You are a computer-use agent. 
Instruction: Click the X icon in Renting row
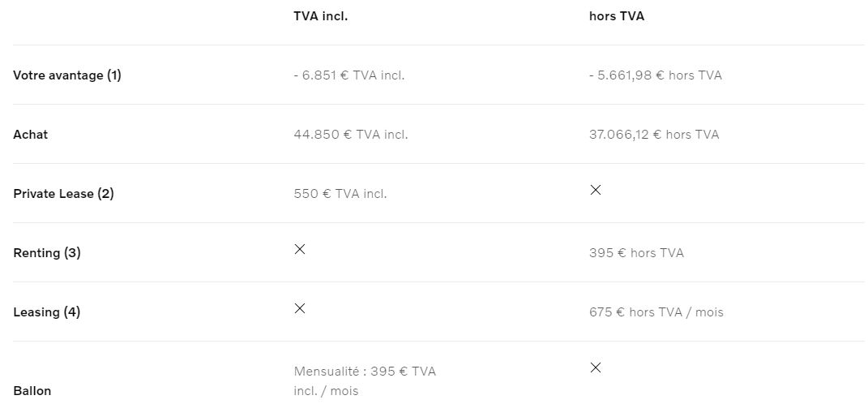[x=300, y=249]
